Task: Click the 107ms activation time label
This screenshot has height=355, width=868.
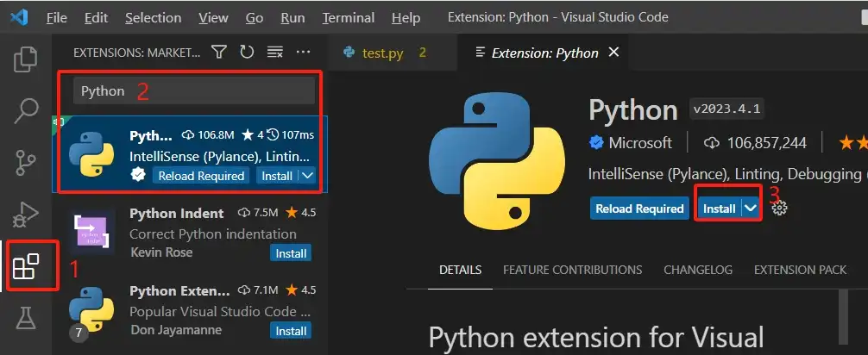Action: pyautogui.click(x=291, y=135)
